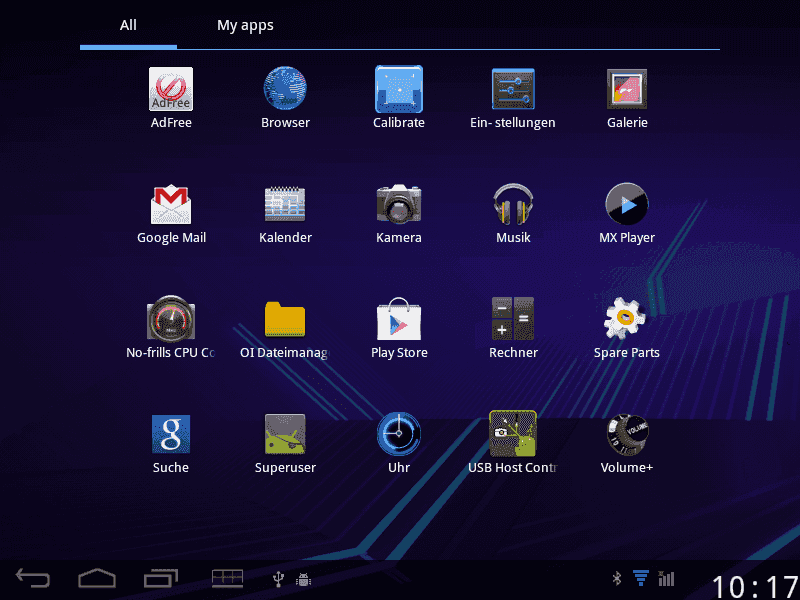Tap the Back navigation button
The width and height of the screenshot is (800, 600).
tap(33, 578)
